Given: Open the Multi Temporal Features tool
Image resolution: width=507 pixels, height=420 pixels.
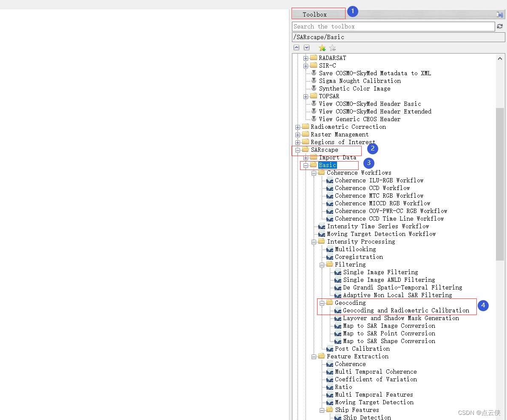Looking at the screenshot, I should [x=374, y=395].
